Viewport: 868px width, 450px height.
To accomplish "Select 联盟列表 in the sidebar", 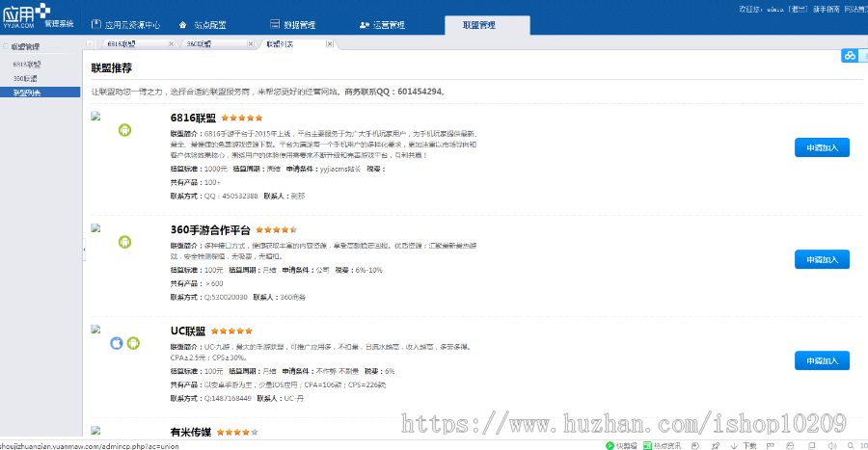I will pos(40,93).
